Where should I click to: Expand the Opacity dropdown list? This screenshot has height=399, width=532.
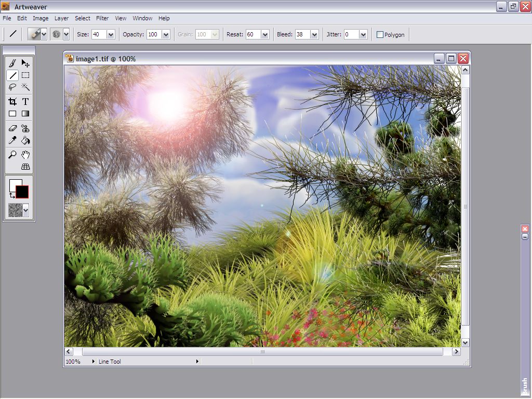[x=166, y=35]
